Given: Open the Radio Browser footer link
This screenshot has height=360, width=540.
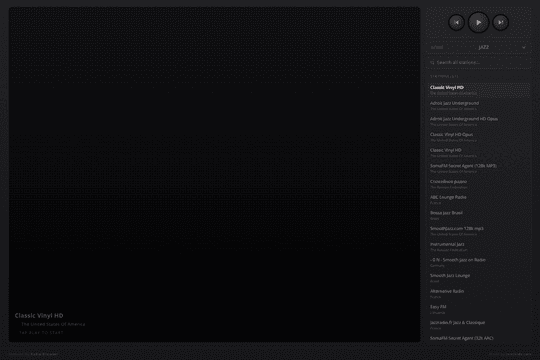Looking at the screenshot, I should point(44,354).
